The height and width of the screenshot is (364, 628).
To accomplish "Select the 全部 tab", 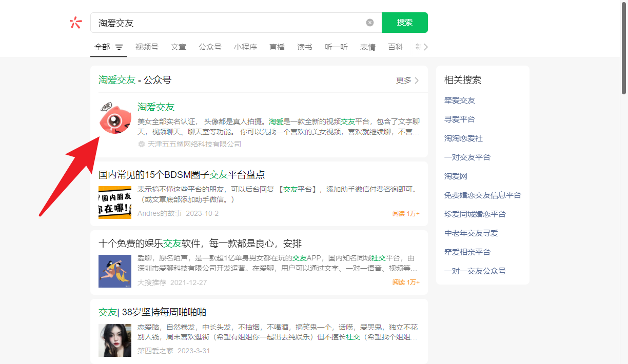I will coord(102,47).
